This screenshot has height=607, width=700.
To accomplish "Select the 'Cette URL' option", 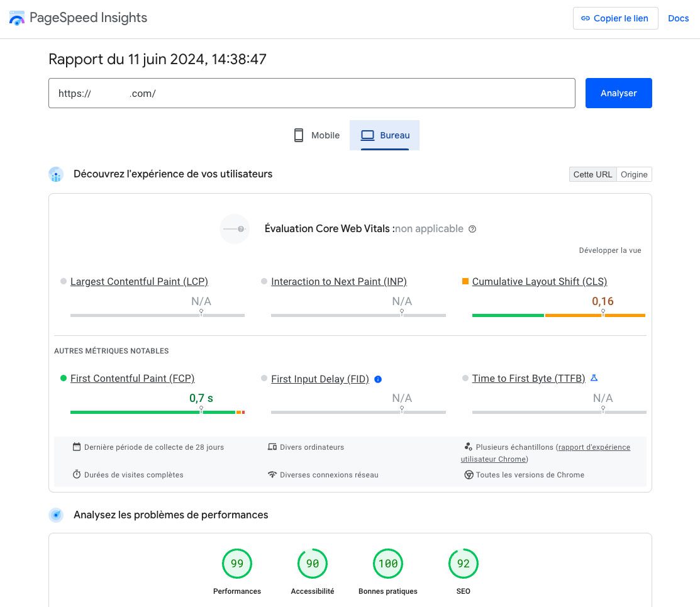I will click(x=592, y=174).
